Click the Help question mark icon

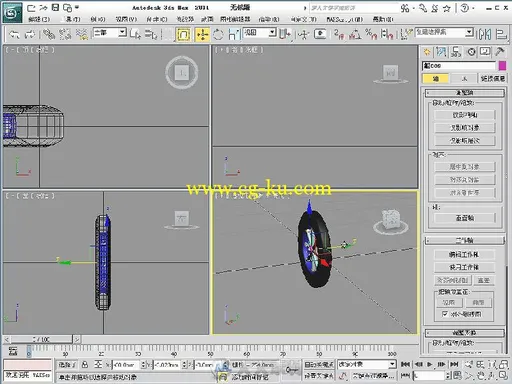click(464, 8)
